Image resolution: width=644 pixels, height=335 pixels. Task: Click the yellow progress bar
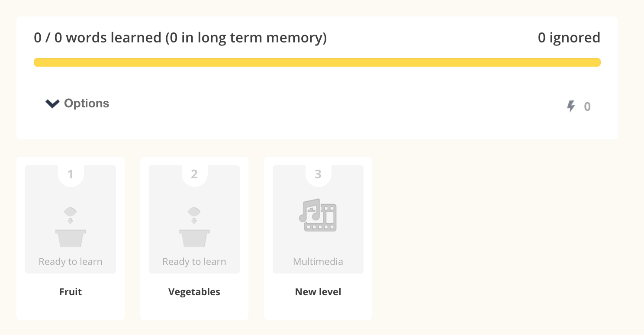coord(317,62)
